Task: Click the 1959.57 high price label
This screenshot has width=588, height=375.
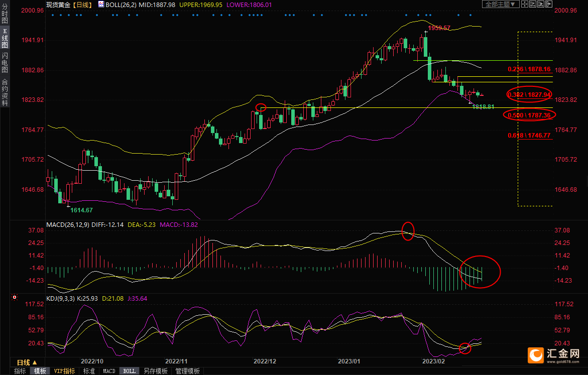Action: tap(439, 28)
